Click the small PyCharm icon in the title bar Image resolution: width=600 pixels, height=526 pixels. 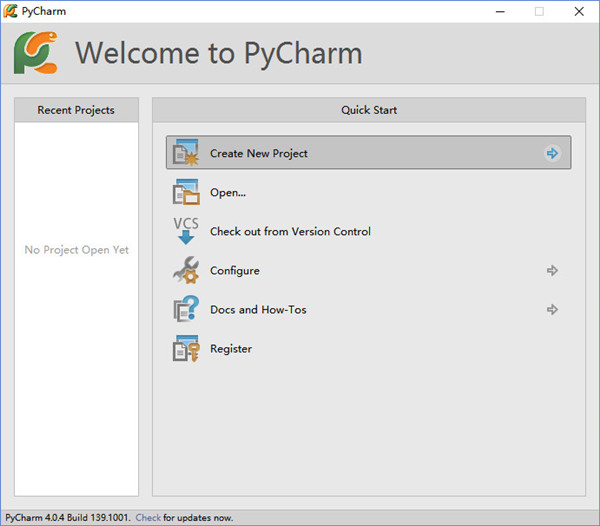10,11
